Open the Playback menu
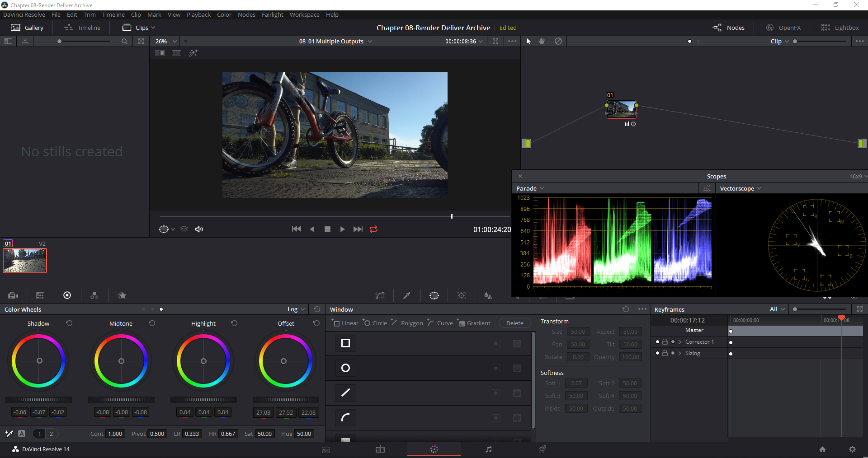Screen dimensions: 868x458 (x=198, y=14)
